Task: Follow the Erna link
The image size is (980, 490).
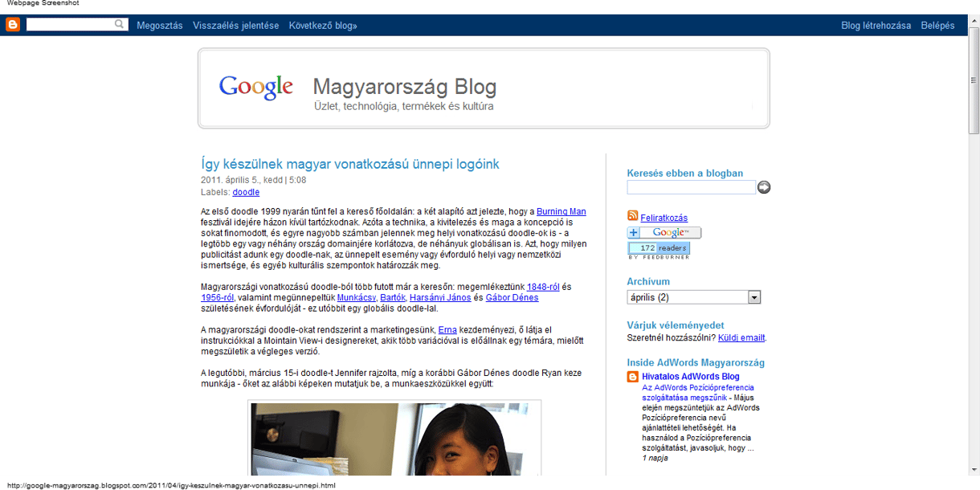Action: [x=447, y=329]
